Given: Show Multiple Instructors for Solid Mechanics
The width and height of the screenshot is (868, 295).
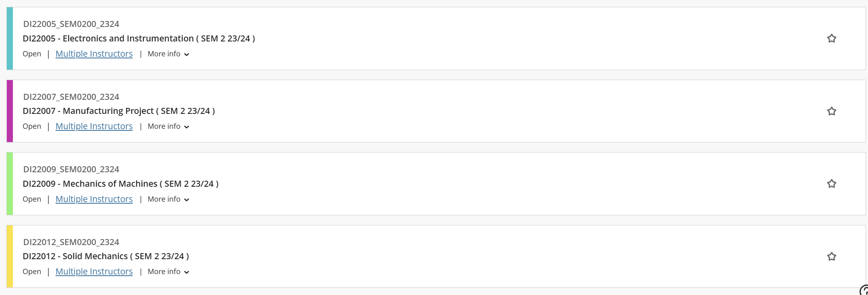Looking at the screenshot, I should [94, 272].
